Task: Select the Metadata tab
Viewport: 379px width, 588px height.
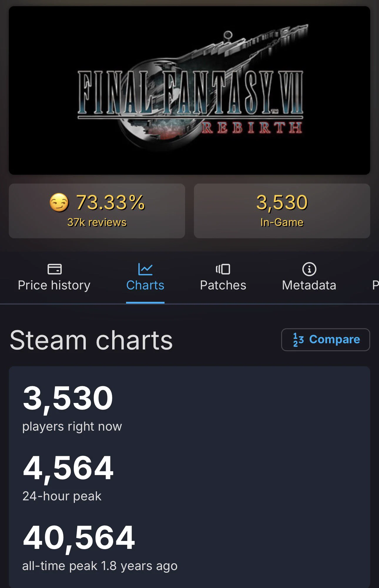Action: click(x=309, y=277)
